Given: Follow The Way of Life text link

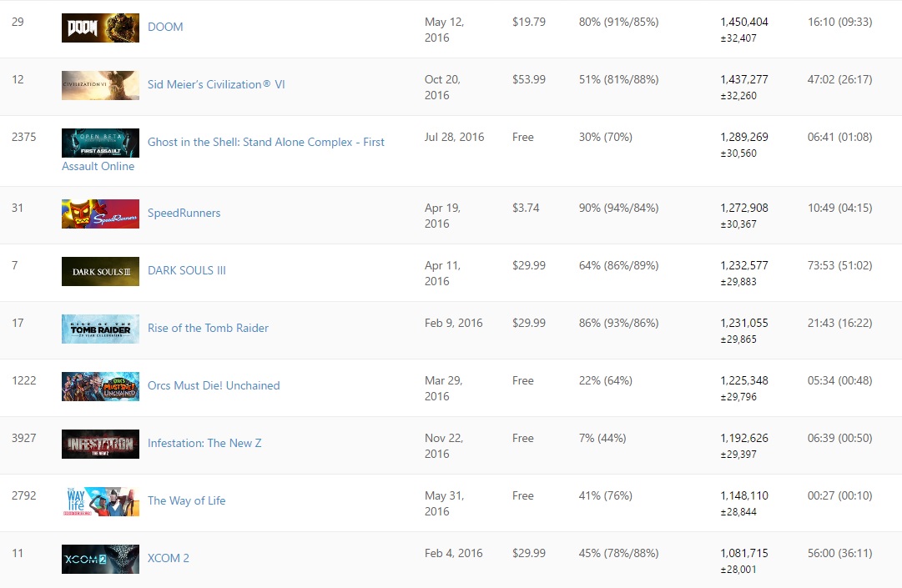Looking at the screenshot, I should 186,500.
